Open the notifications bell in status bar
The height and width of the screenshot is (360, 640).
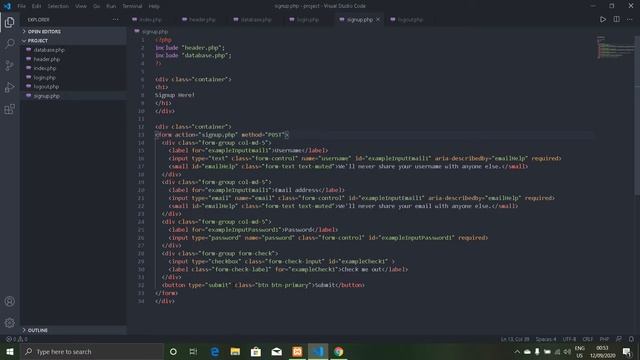point(631,339)
